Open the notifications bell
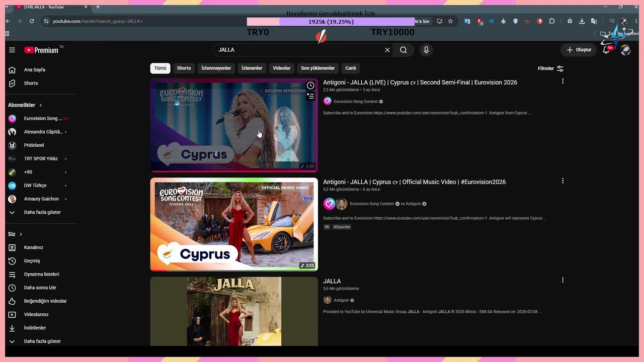The height and width of the screenshot is (362, 644). 606,50
